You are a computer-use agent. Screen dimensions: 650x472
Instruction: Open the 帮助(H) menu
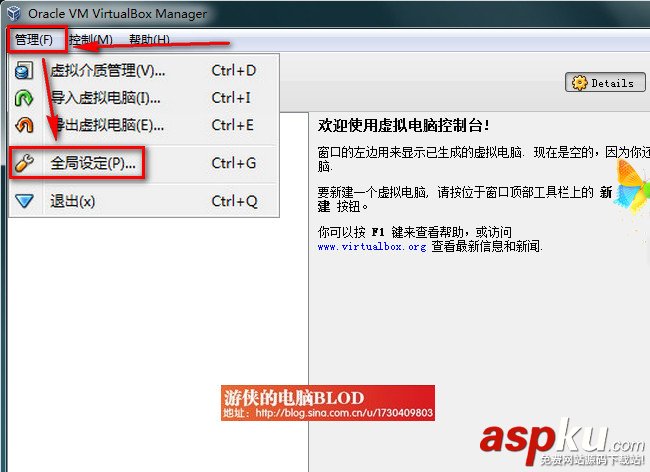point(149,40)
